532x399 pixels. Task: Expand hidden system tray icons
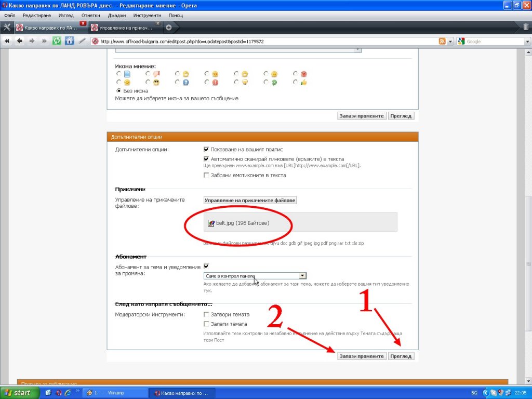tap(485, 393)
